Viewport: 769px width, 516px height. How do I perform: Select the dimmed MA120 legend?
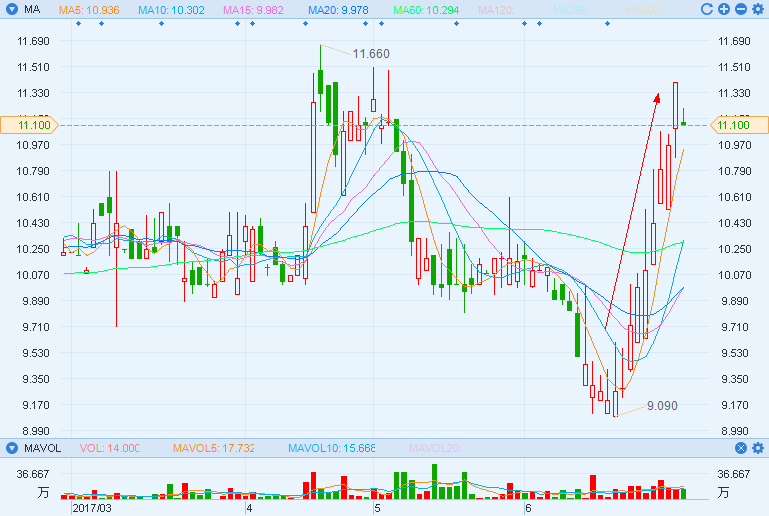(501, 9)
